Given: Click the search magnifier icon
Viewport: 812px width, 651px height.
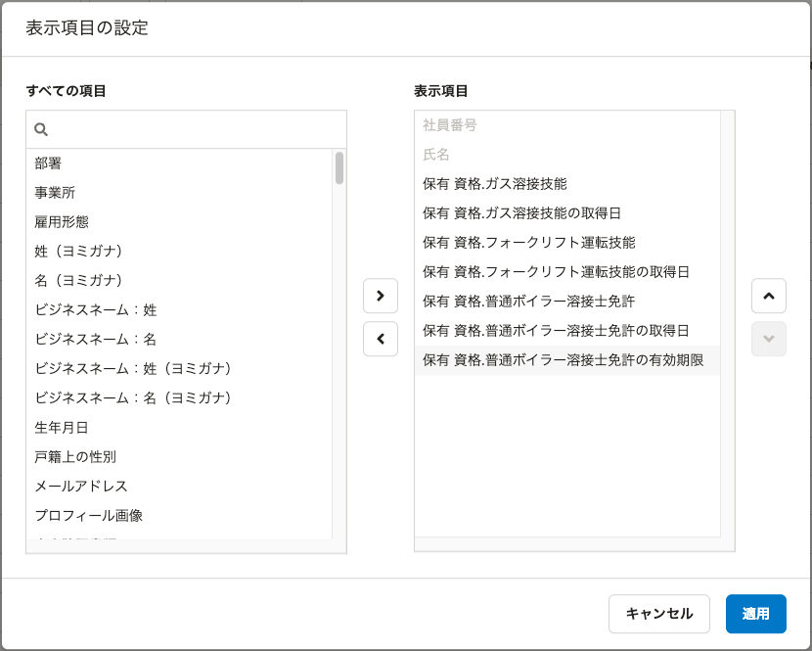Looking at the screenshot, I should [x=41, y=129].
